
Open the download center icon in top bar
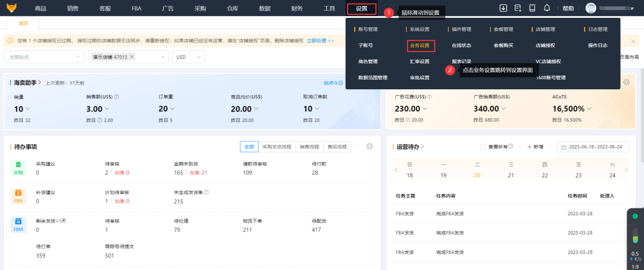tap(503, 8)
